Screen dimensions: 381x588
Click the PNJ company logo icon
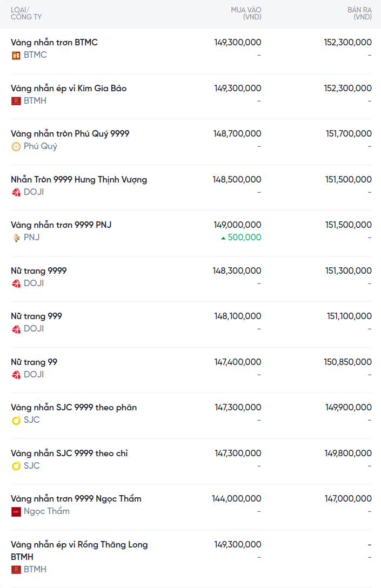(16, 238)
